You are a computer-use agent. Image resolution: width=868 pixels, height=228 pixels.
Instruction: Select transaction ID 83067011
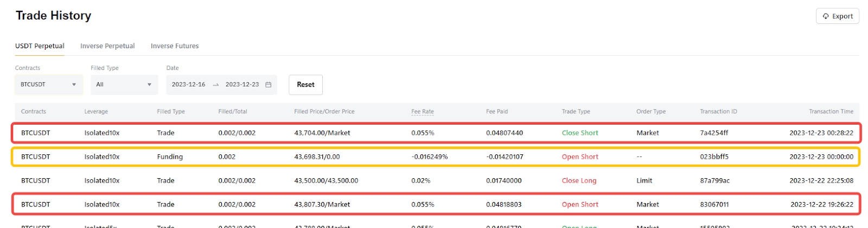click(714, 204)
